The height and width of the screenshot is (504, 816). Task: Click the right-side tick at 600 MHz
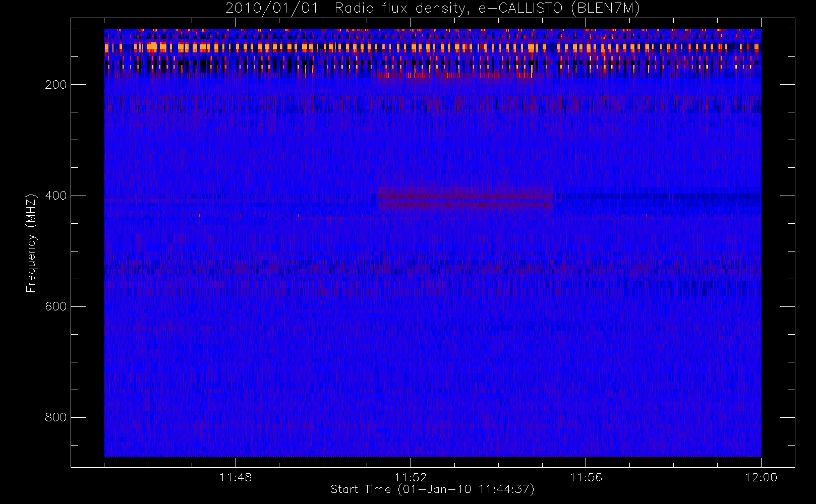pos(787,306)
